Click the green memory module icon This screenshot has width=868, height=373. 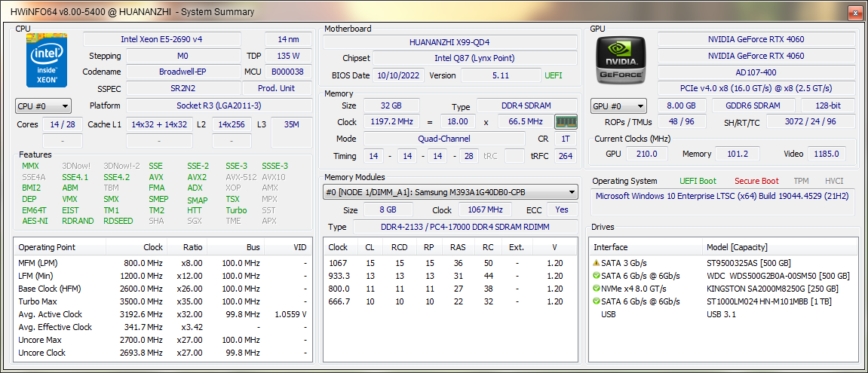[566, 121]
